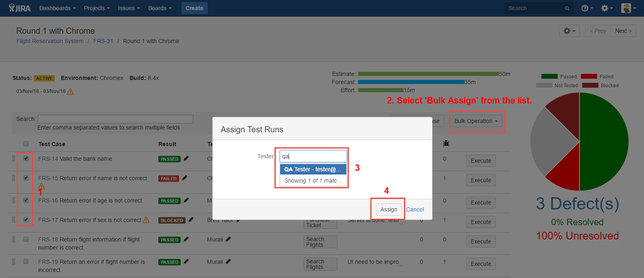Open the user avatar profile menu
This screenshot has height=278, width=644.
pyautogui.click(x=628, y=8)
